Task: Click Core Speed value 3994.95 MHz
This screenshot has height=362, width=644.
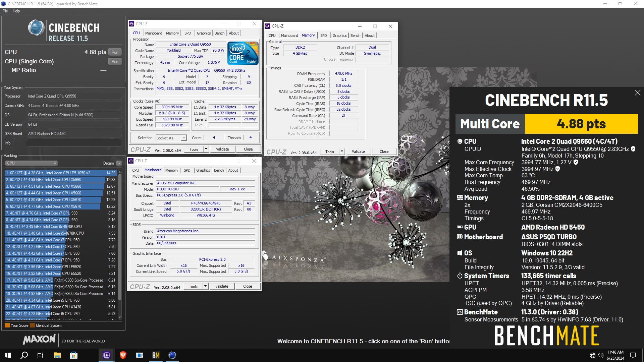Action: pyautogui.click(x=172, y=107)
